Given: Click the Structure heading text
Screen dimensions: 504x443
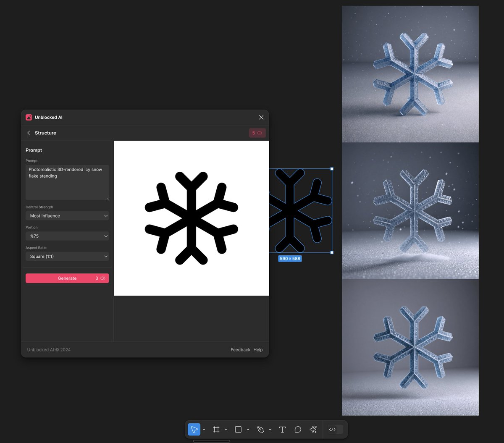Looking at the screenshot, I should click(x=45, y=133).
